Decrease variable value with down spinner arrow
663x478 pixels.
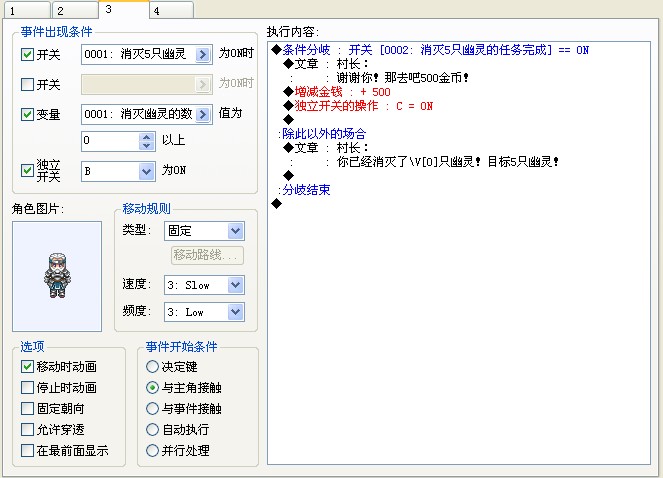pyautogui.click(x=146, y=146)
